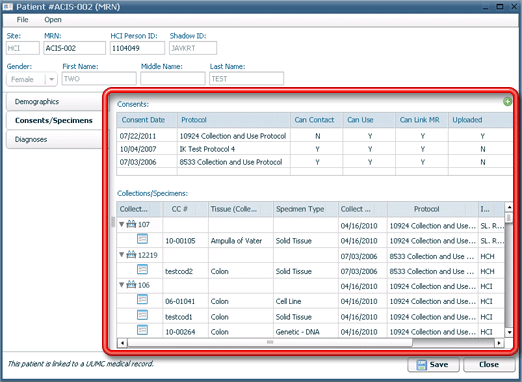Image resolution: width=522 pixels, height=382 pixels.
Task: Click the Site field showing HCI
Action: click(23, 48)
